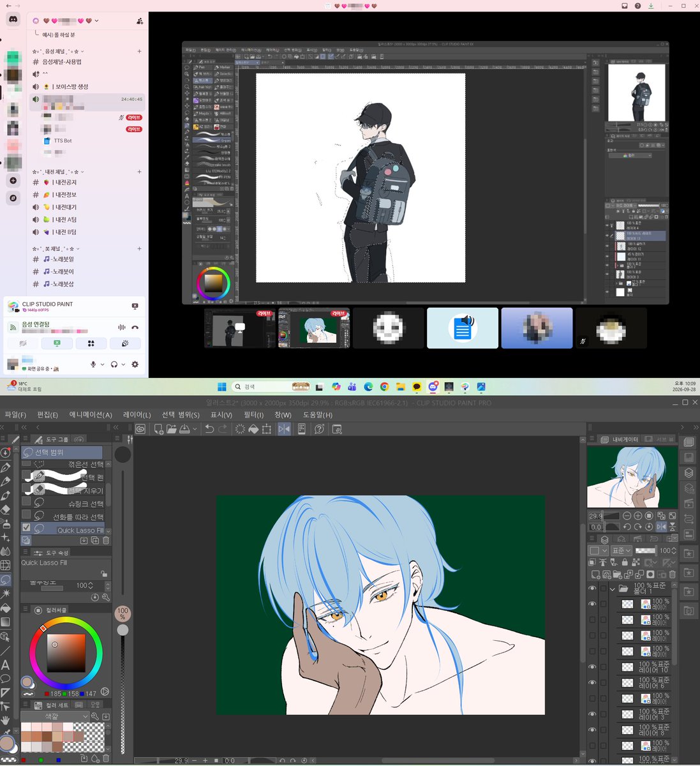700x766 pixels.
Task: Toggle visibility of 폴더 1 folder
Action: point(592,588)
